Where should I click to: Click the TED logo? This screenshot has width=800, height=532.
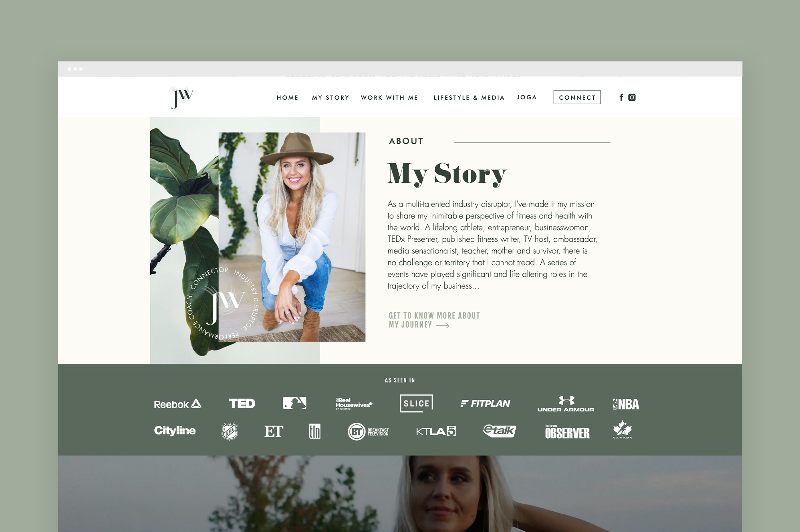click(x=242, y=404)
